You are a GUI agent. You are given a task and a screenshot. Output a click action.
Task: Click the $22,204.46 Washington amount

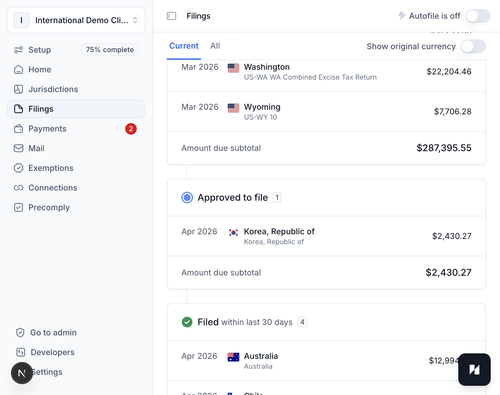pyautogui.click(x=449, y=72)
